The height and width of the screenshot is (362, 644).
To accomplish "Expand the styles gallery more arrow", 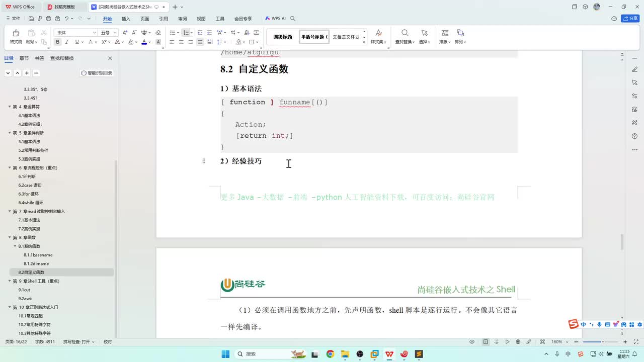I will pyautogui.click(x=364, y=42).
